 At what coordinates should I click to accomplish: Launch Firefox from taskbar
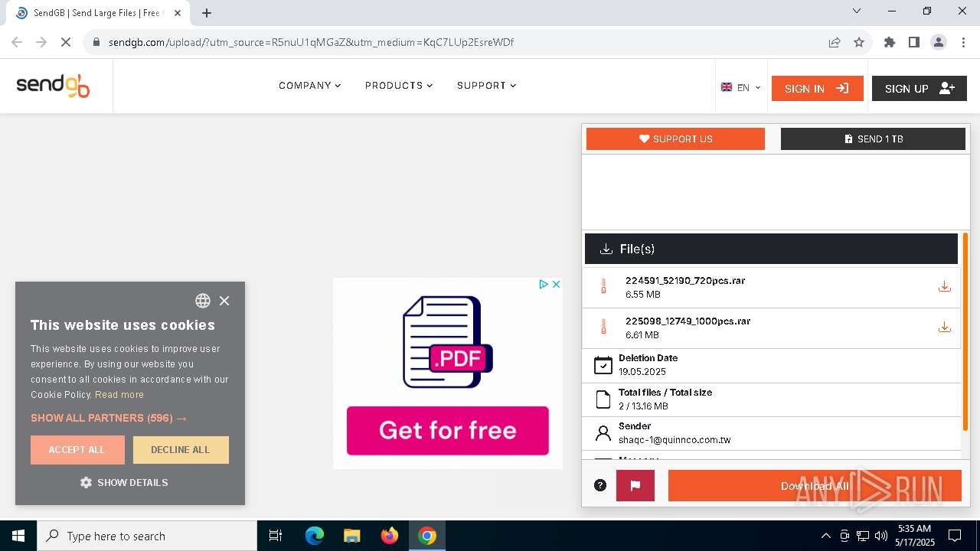click(x=390, y=536)
